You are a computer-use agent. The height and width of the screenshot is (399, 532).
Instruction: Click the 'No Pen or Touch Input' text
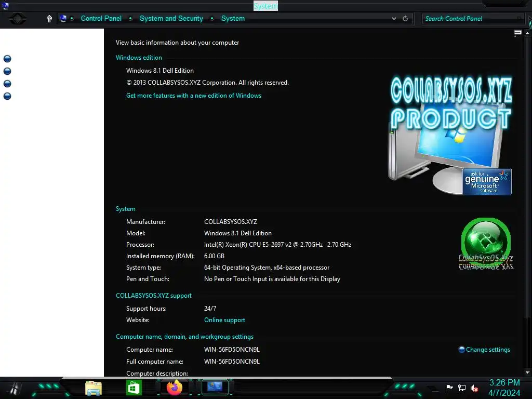tap(272, 279)
